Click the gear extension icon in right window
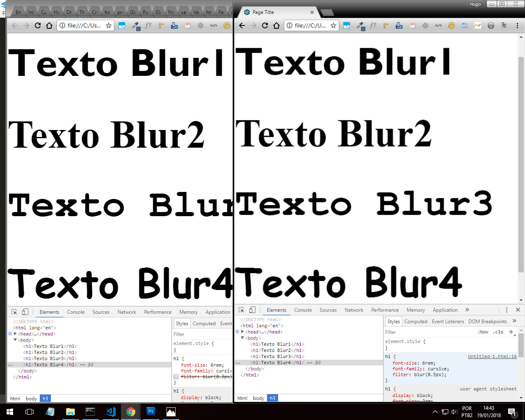The height and width of the screenshot is (420, 525). [491, 25]
